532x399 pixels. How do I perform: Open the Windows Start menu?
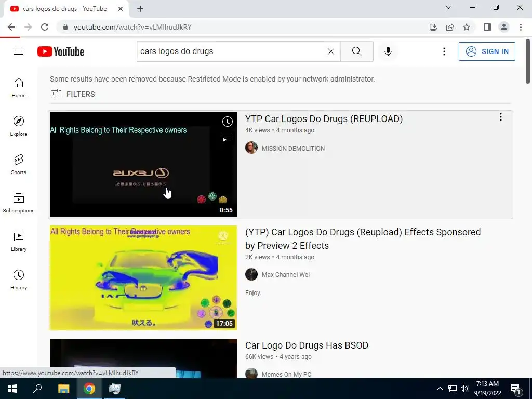coord(12,389)
